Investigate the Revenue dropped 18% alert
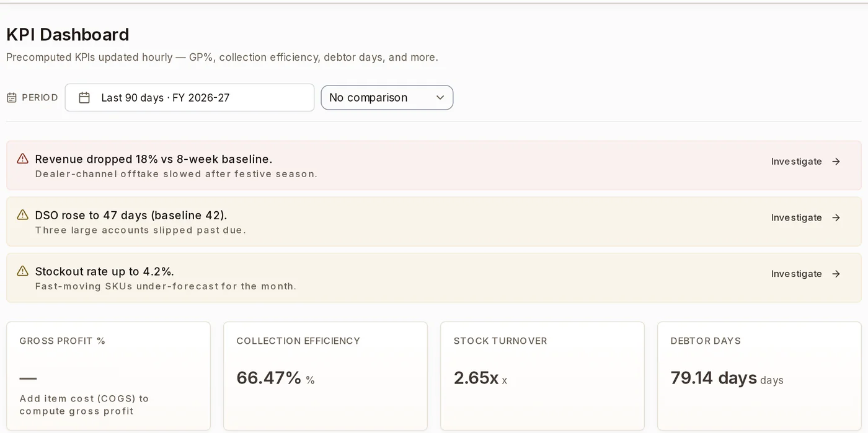 coord(805,162)
